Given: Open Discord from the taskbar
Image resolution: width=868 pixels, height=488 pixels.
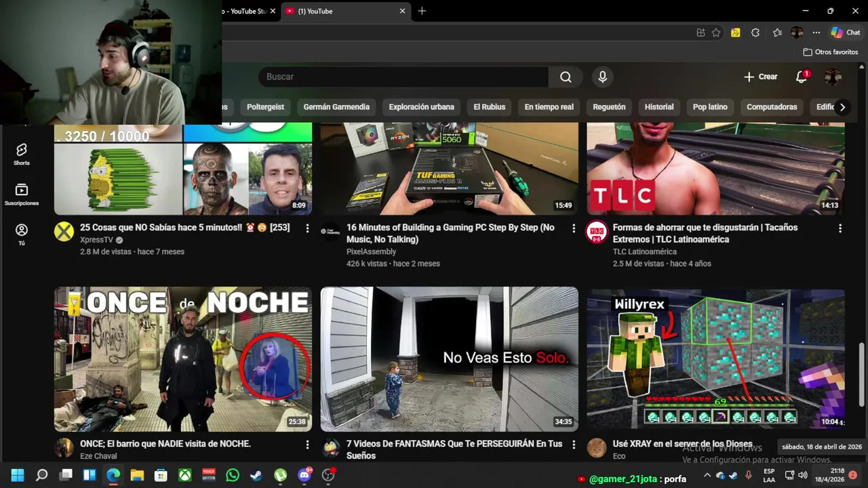Looking at the screenshot, I should pyautogui.click(x=304, y=475).
